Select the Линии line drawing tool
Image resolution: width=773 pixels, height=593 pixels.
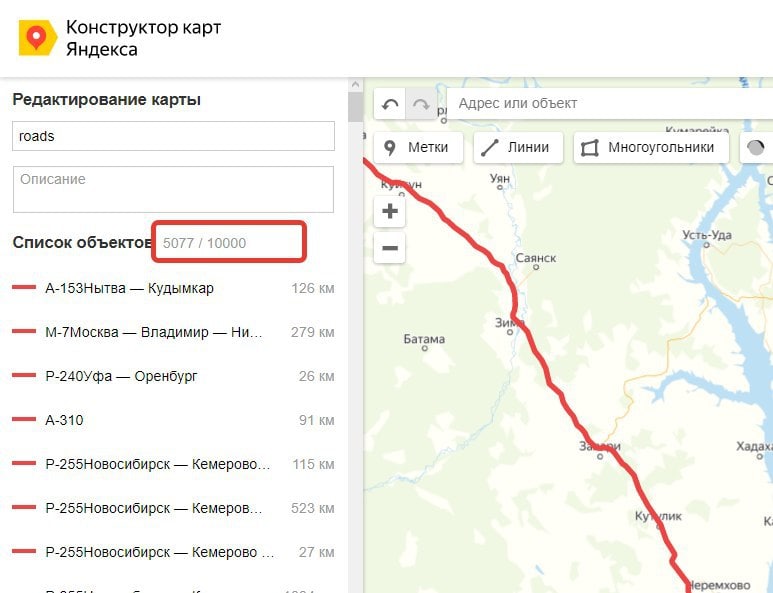click(x=518, y=147)
